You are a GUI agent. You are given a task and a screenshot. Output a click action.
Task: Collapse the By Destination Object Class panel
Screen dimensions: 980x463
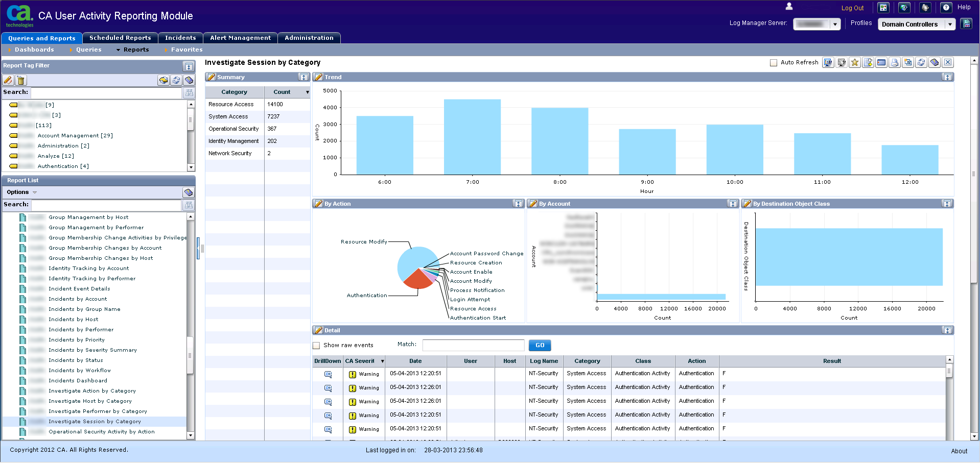[947, 204]
